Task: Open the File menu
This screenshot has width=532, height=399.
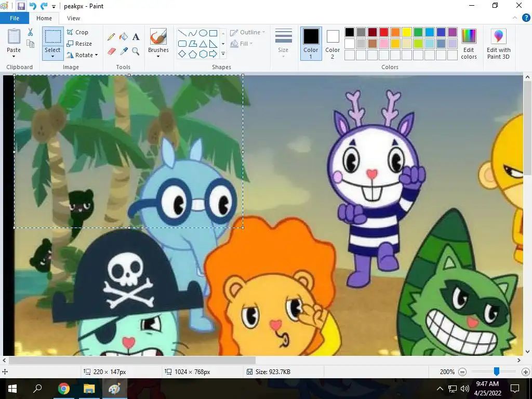Action: (x=14, y=18)
